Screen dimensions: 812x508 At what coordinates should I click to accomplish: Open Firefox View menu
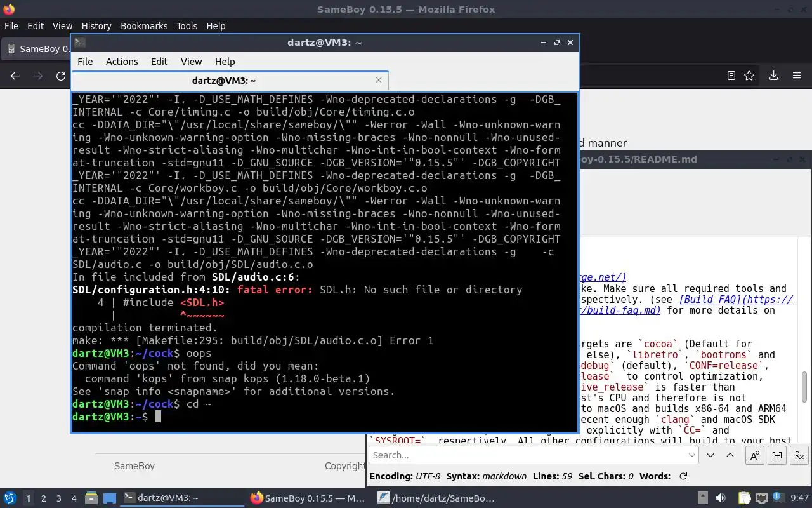[62, 26]
